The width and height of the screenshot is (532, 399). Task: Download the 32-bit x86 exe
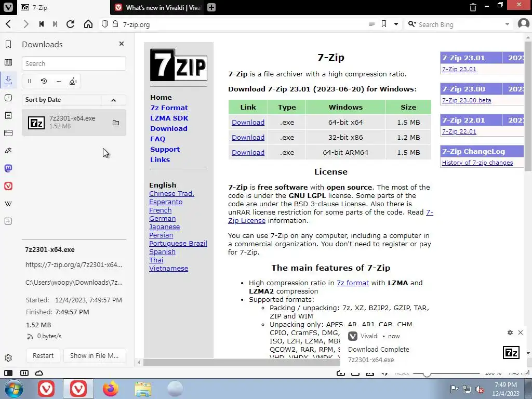[x=248, y=137]
